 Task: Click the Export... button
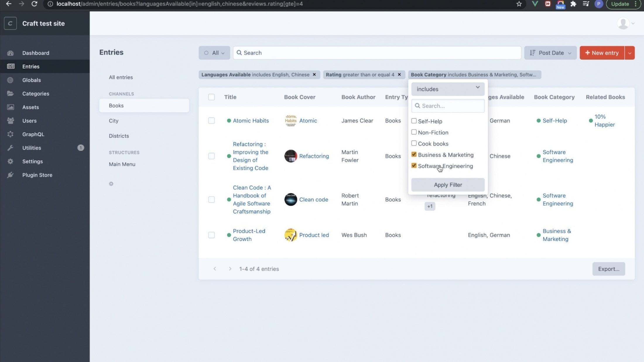point(609,269)
